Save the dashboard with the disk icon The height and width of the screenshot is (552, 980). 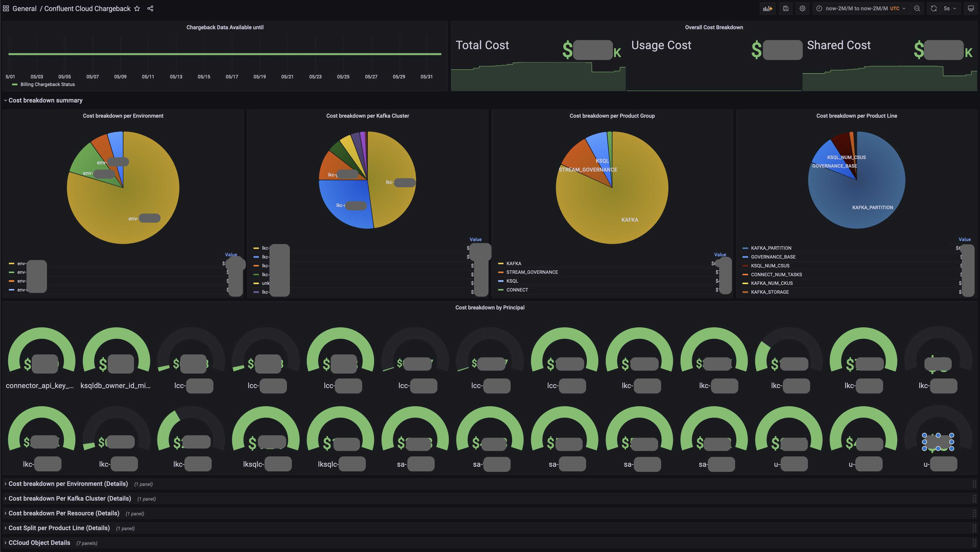(786, 8)
